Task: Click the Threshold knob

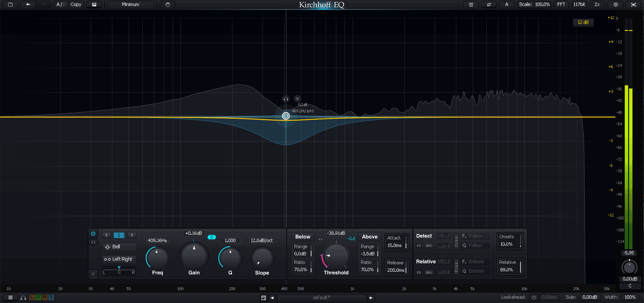Action: pos(336,256)
